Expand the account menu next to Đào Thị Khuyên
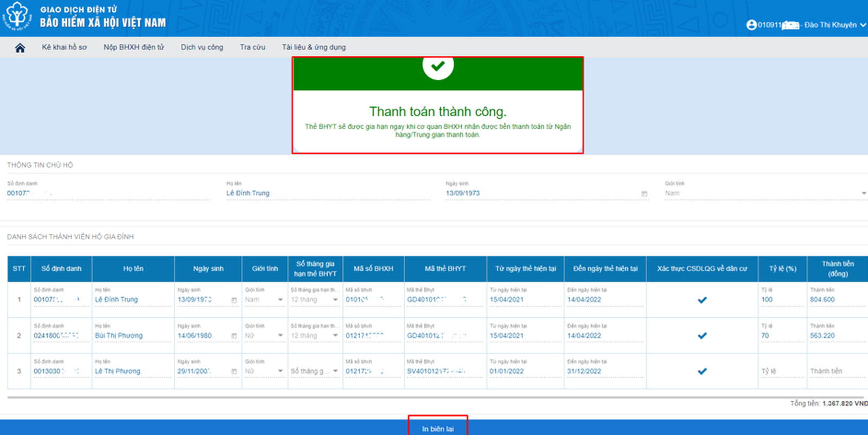 point(863,25)
